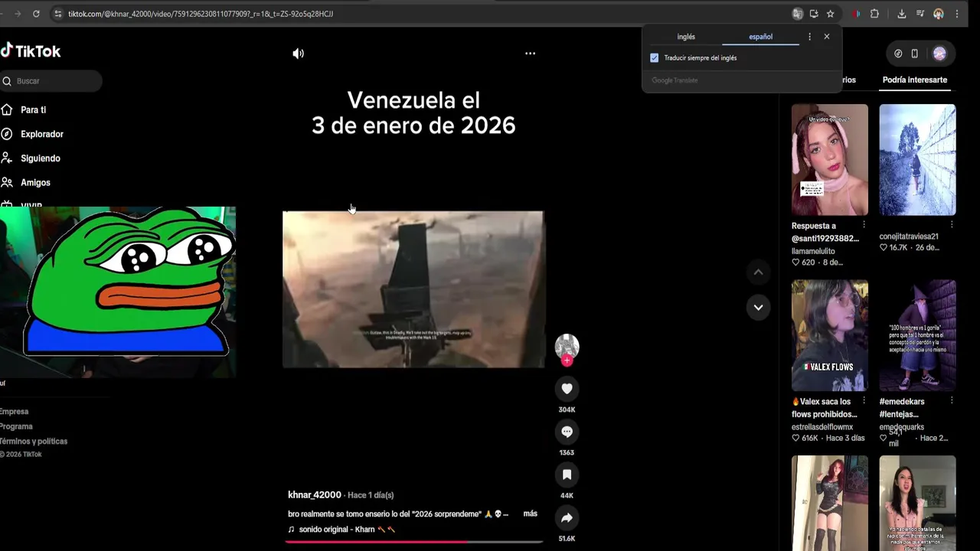Share the video with the arrow icon
This screenshot has width=980, height=551.
pos(567,518)
